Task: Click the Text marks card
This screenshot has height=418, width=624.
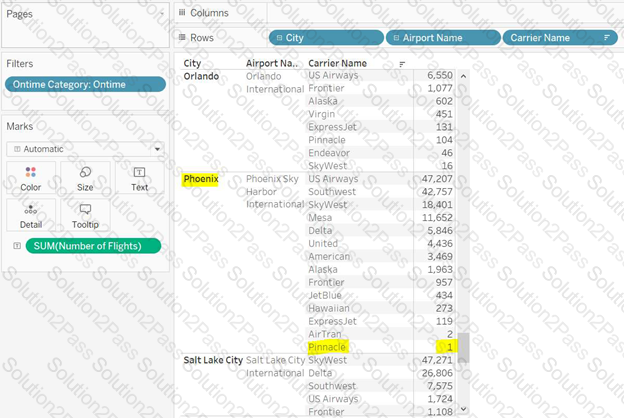Action: click(139, 178)
